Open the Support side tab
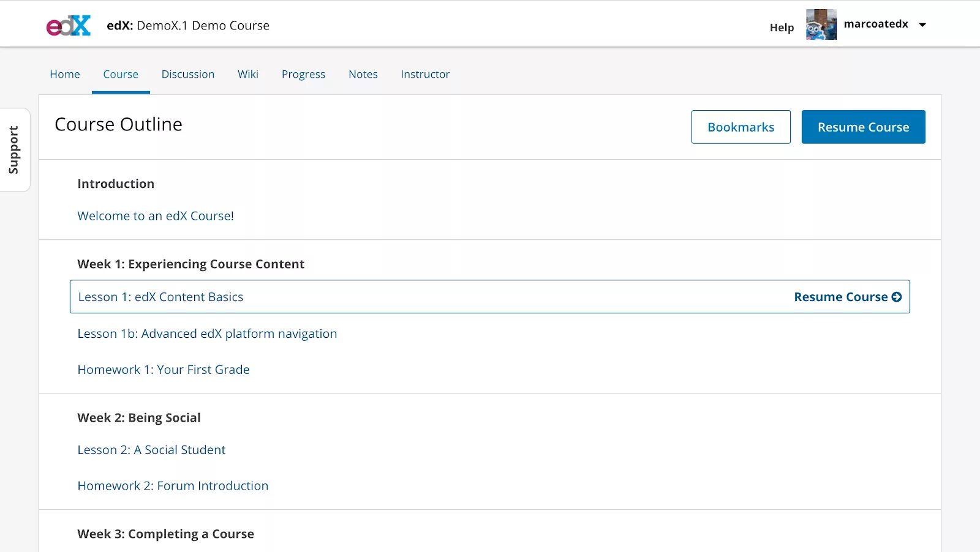The image size is (980, 552). (14, 150)
